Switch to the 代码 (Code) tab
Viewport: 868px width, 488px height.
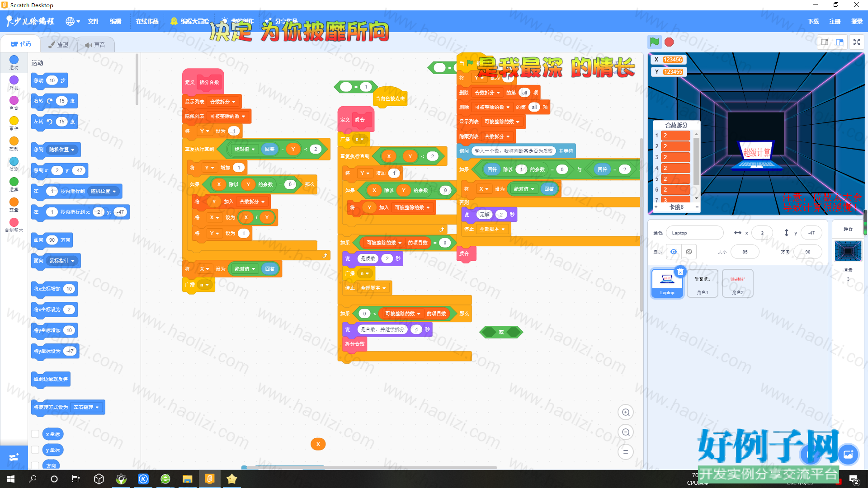[x=21, y=44]
